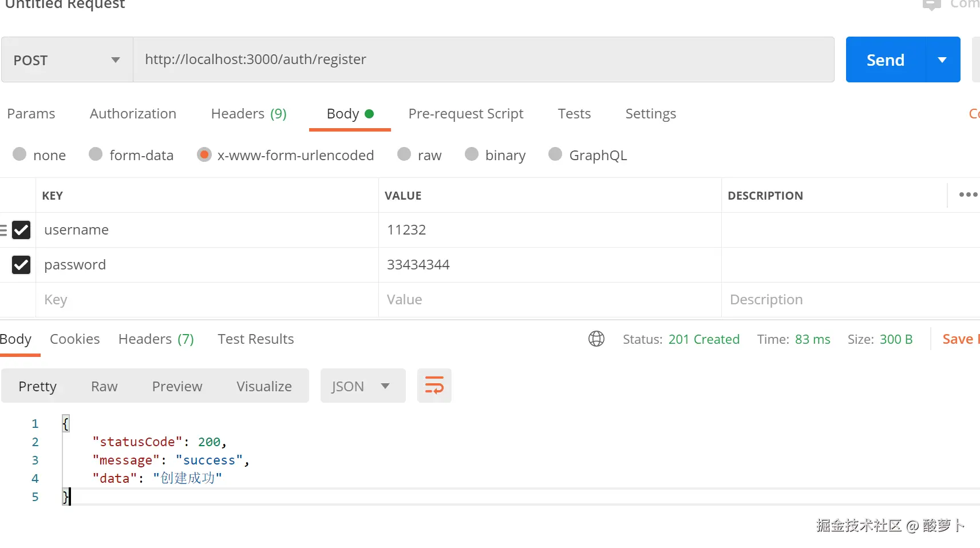Select the form-data radio button
The height and width of the screenshot is (548, 980).
pos(96,154)
